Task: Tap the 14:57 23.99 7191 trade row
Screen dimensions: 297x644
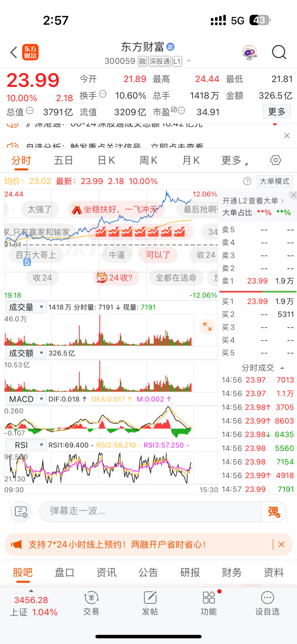Action: (258, 489)
